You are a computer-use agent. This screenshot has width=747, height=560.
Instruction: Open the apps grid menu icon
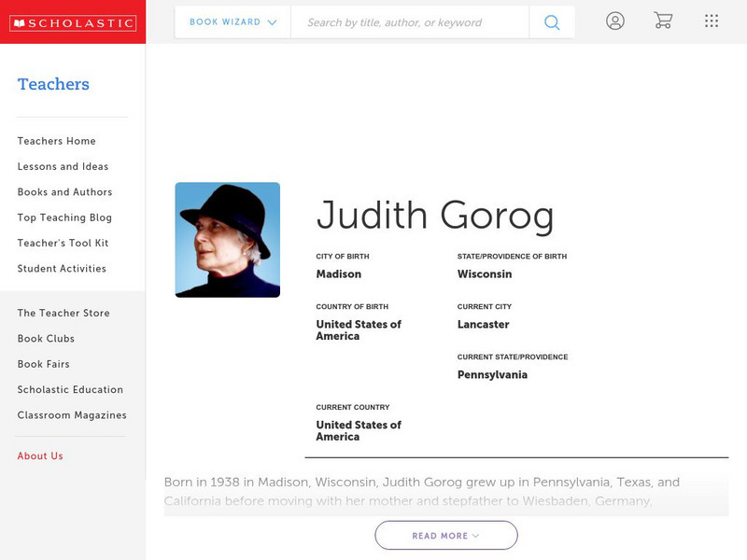pos(712,21)
